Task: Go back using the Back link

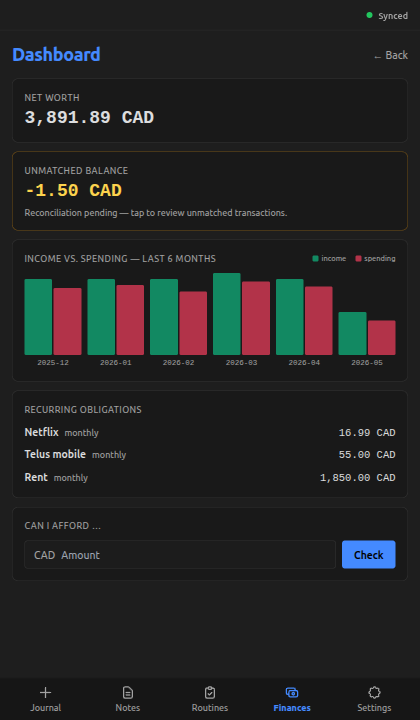Action: [391, 55]
